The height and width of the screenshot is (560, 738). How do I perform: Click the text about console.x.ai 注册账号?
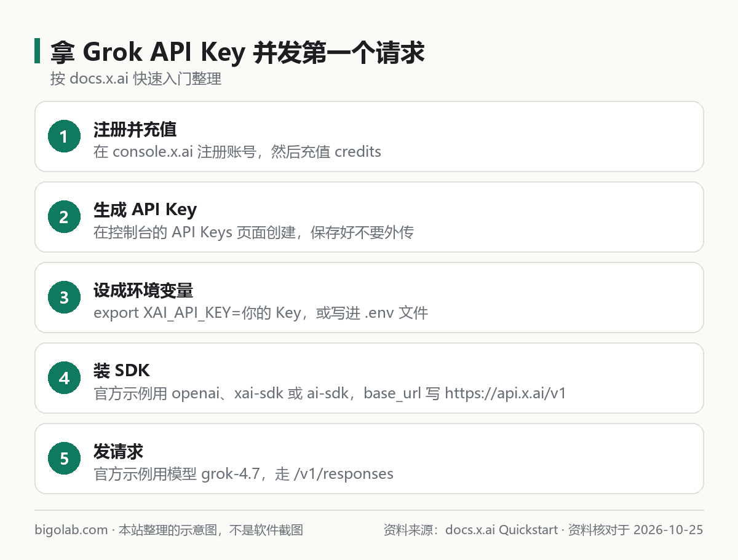(x=237, y=151)
